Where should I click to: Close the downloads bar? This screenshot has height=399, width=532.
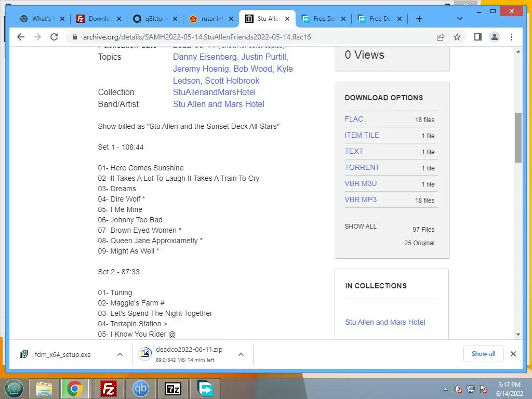513,354
